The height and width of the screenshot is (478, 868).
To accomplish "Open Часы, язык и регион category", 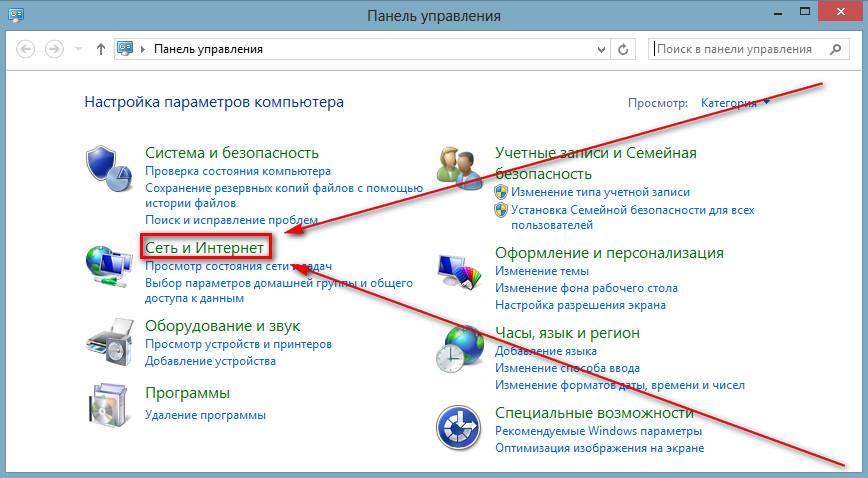I will click(x=567, y=333).
